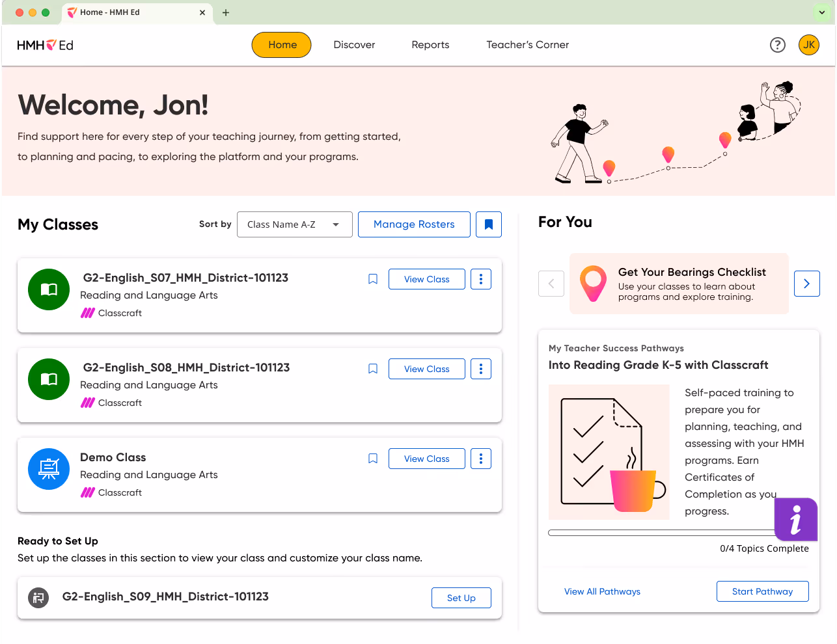Click the Manage Rosters button
The image size is (837, 644).
(414, 224)
